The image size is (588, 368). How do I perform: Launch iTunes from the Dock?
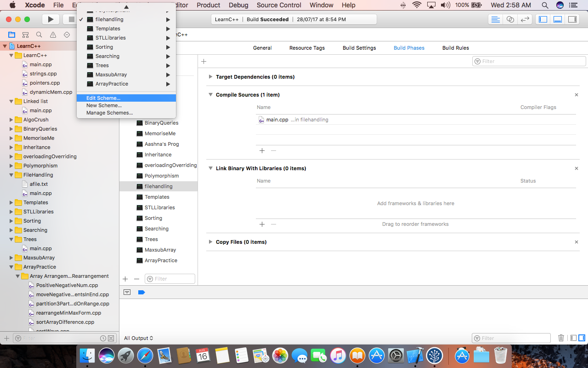pos(338,356)
